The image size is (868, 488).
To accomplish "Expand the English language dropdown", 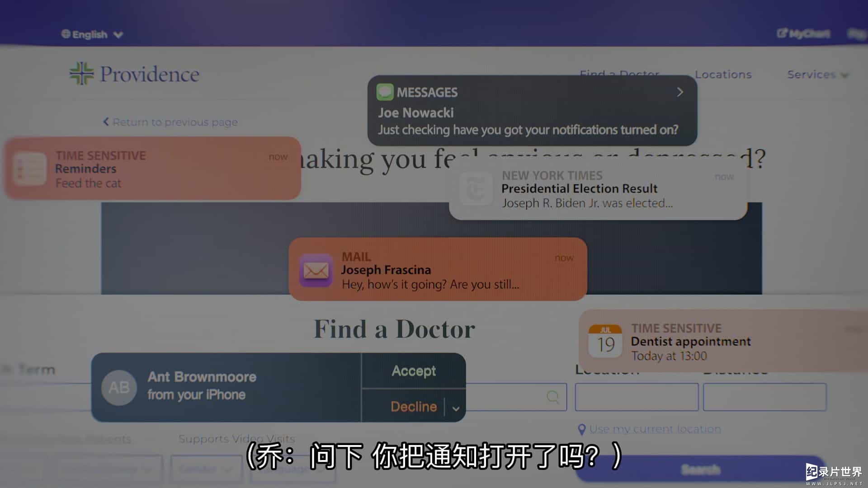I will pos(92,32).
